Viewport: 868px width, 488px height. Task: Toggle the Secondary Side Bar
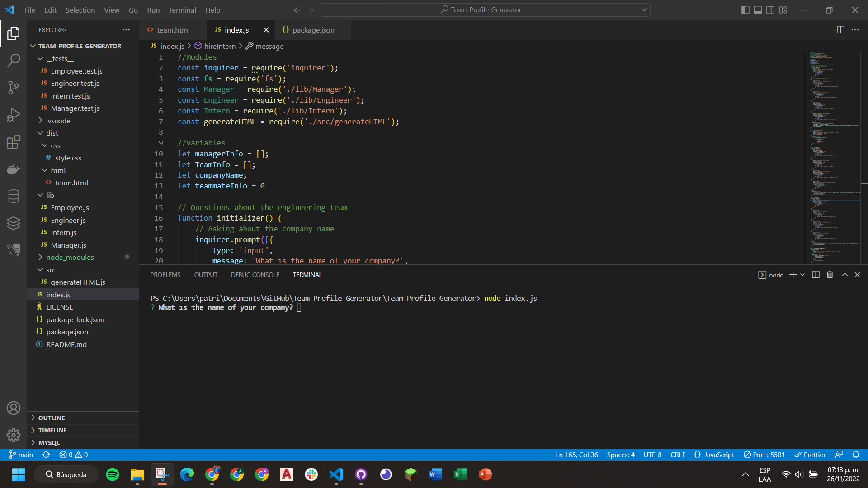(x=770, y=10)
